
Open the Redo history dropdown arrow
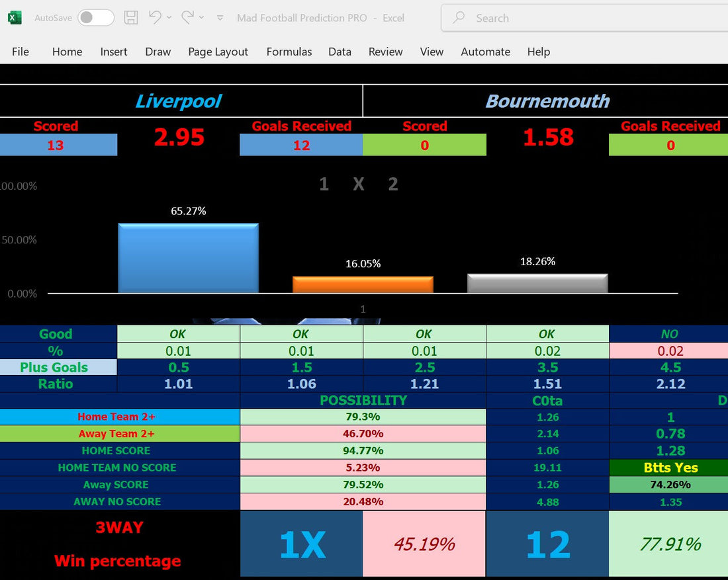202,18
